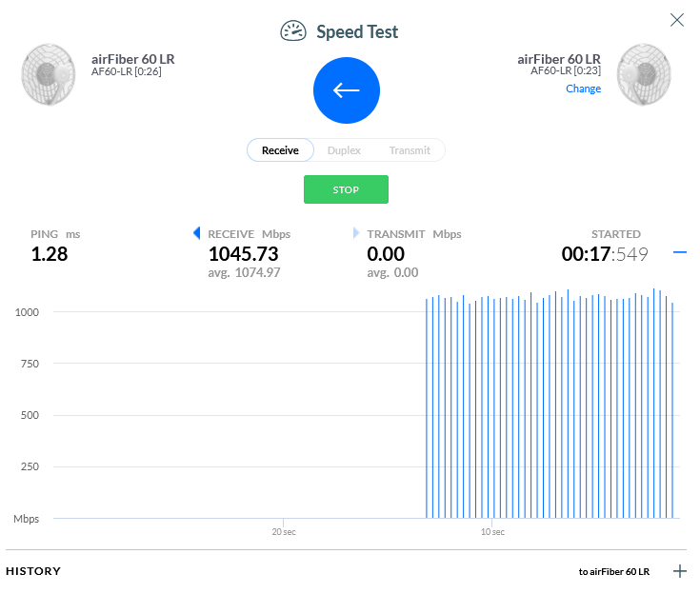The width and height of the screenshot is (700, 594).
Task: Collapse the graph with the blue minus icon
Action: click(680, 252)
